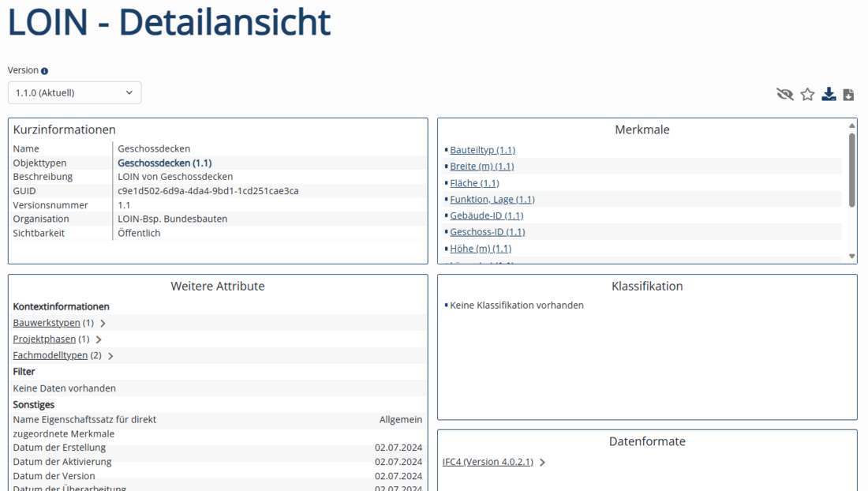The width and height of the screenshot is (868, 491).
Task: Click the download tray icon
Action: (829, 94)
